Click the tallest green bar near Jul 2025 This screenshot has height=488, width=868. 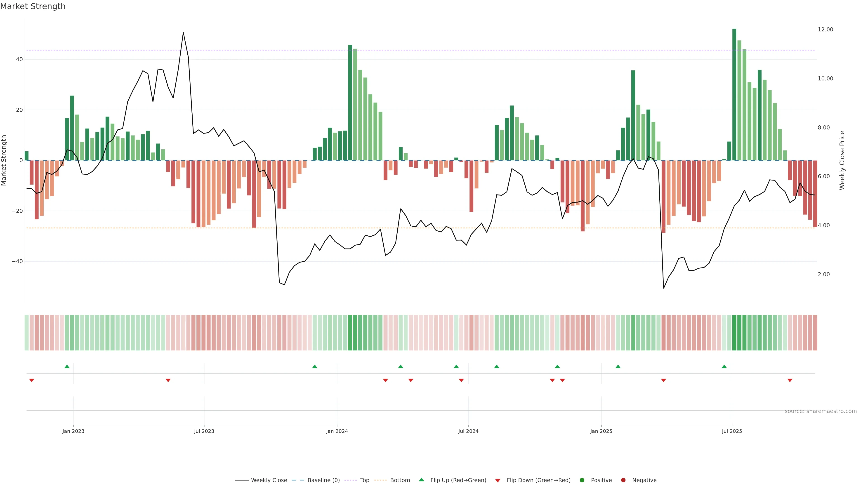point(734,94)
